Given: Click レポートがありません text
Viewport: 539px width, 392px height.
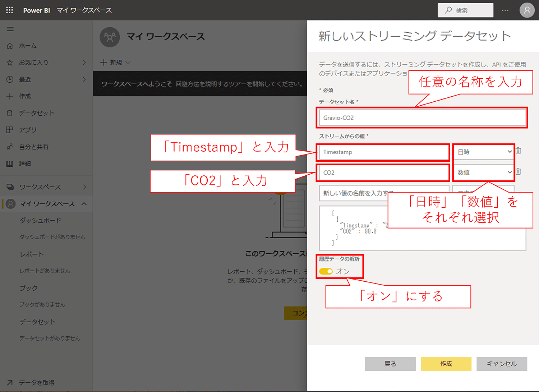Looking at the screenshot, I should pos(45,271).
